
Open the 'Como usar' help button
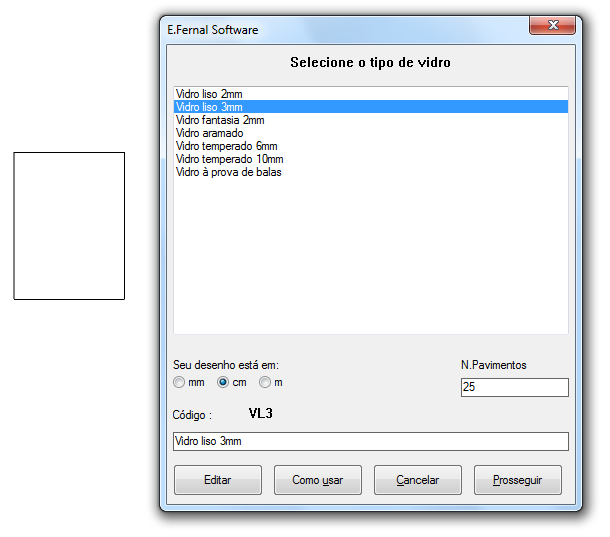317,480
